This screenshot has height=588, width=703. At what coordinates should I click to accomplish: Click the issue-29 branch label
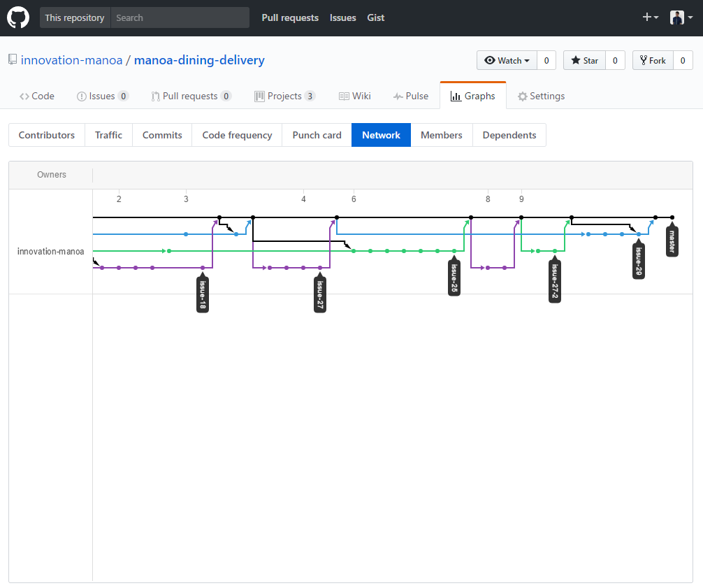tap(639, 261)
